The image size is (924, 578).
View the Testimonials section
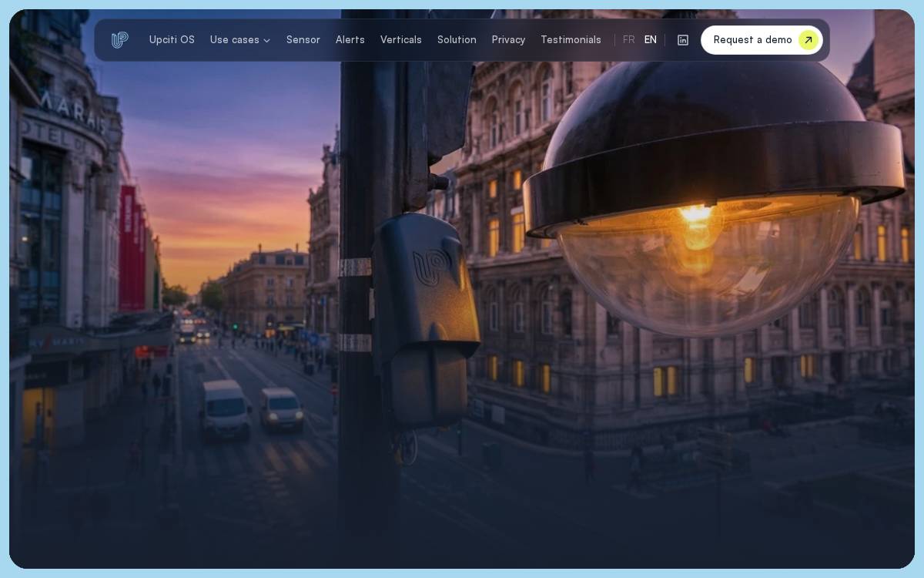point(571,40)
